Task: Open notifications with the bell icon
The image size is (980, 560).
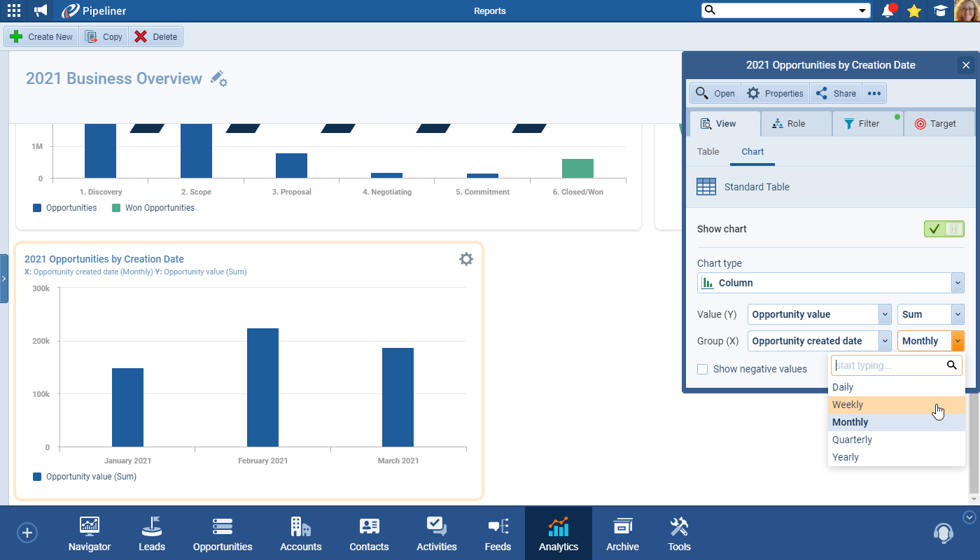Action: point(888,10)
